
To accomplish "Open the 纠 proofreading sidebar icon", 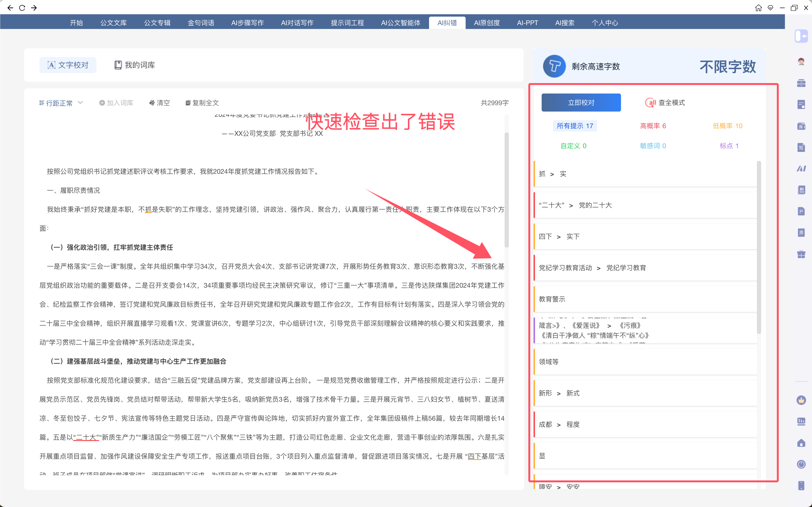I will click(801, 190).
